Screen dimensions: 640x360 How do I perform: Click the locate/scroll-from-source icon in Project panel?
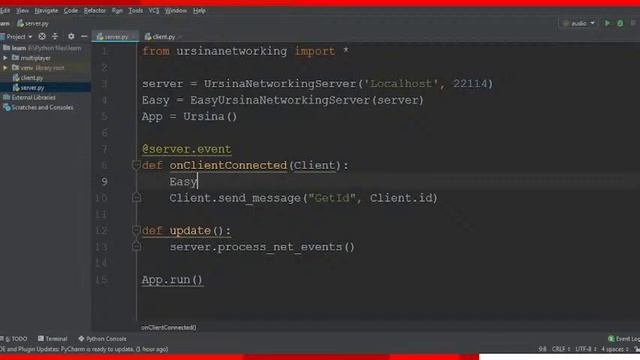point(42,36)
